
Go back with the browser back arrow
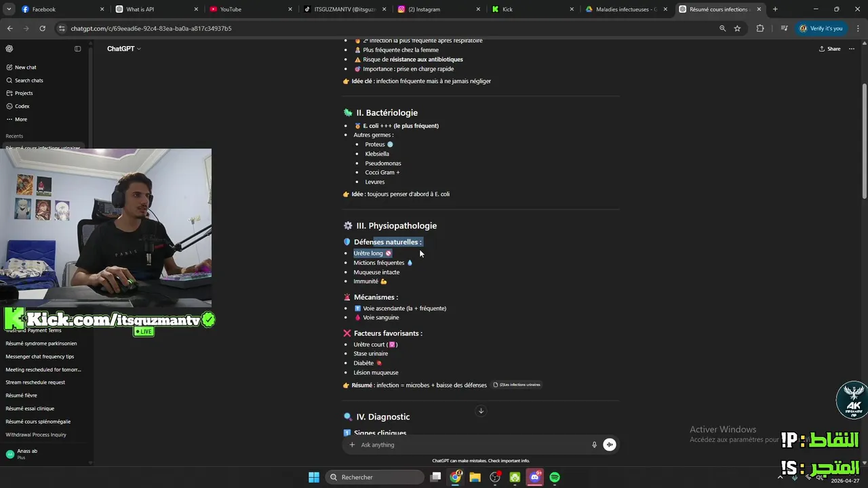9,28
